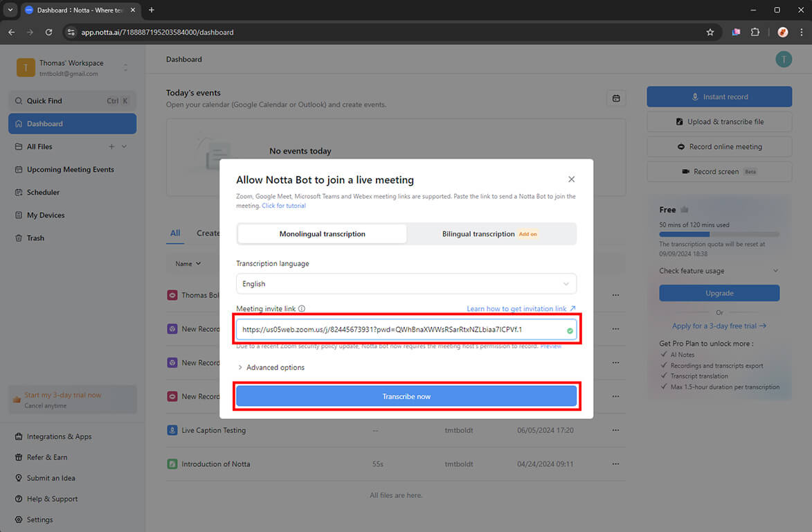Open Learn how to get invitation link

click(521, 309)
